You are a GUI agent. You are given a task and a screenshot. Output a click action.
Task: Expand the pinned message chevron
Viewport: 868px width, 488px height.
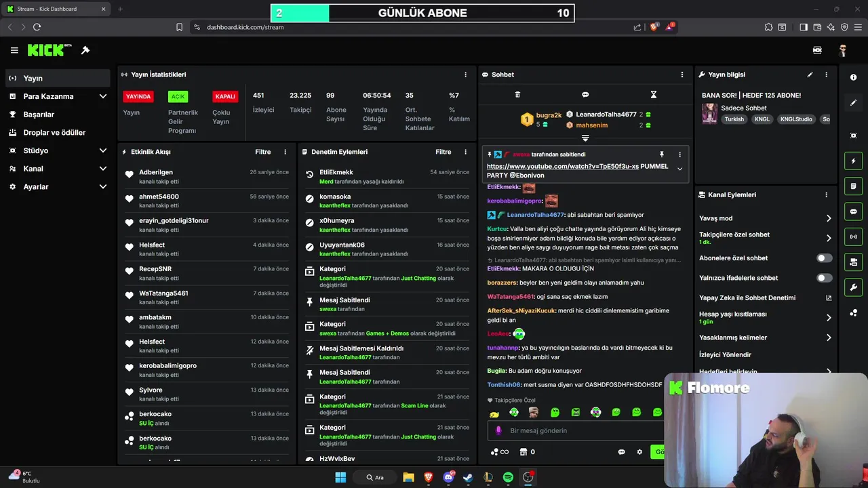point(679,169)
